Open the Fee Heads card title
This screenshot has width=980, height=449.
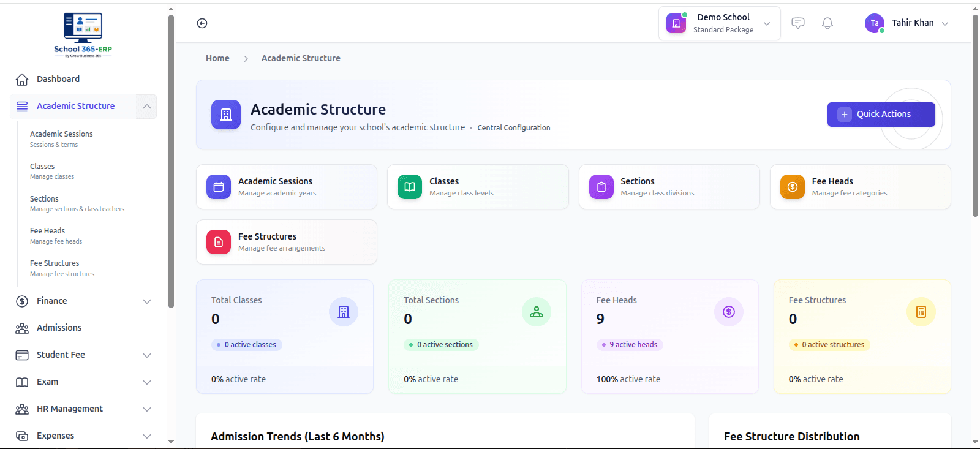pos(832,181)
